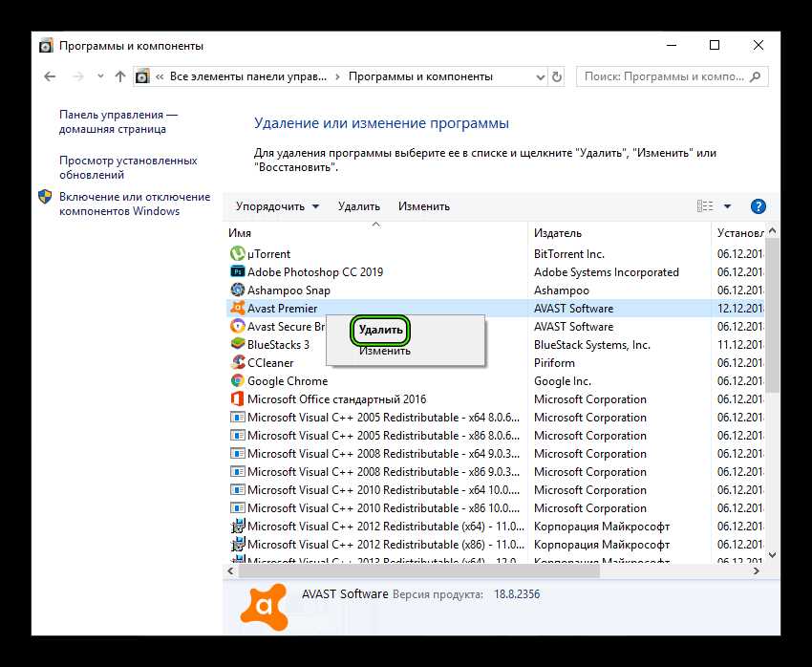Click the breadcrumb chevrons before Все элементы
812x667 pixels.
coord(160,76)
